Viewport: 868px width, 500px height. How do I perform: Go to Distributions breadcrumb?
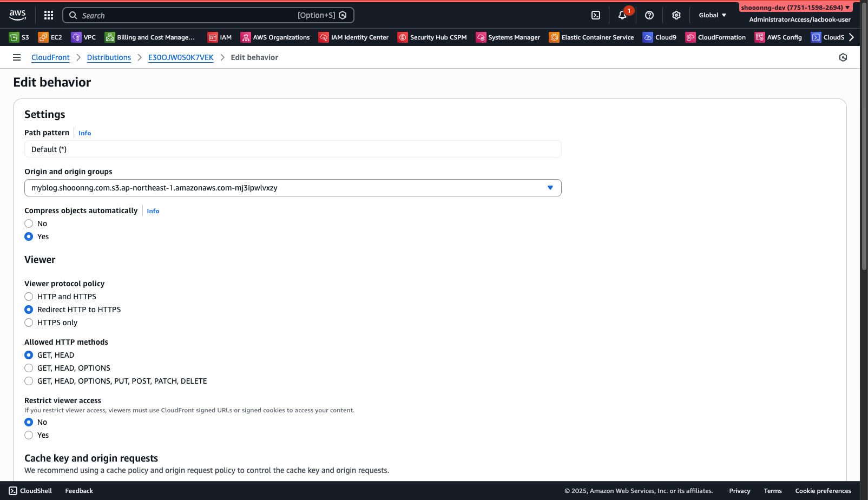(x=109, y=57)
